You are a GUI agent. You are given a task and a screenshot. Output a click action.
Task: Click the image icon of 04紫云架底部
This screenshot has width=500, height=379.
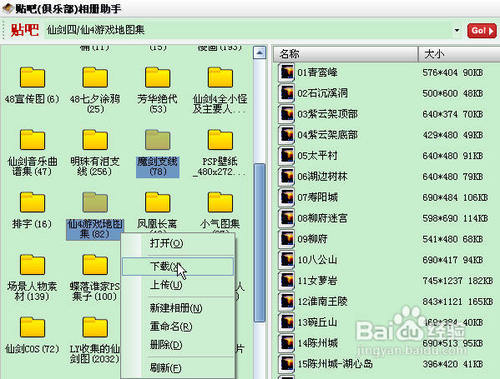click(x=287, y=135)
